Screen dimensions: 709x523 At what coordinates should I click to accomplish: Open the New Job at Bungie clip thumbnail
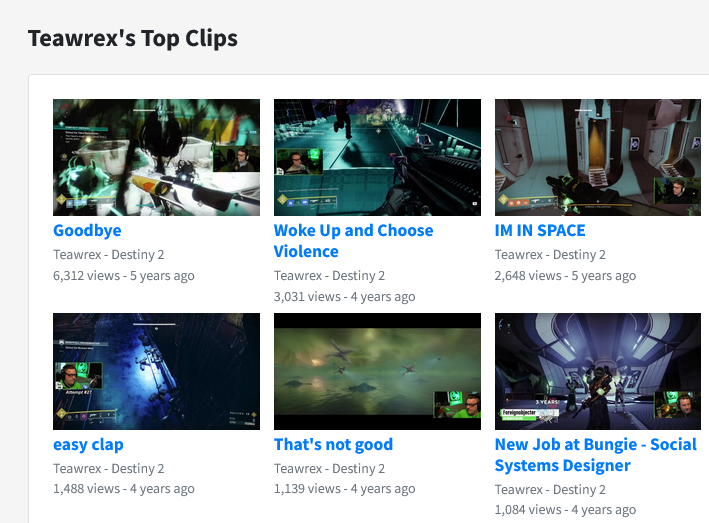pyautogui.click(x=598, y=371)
